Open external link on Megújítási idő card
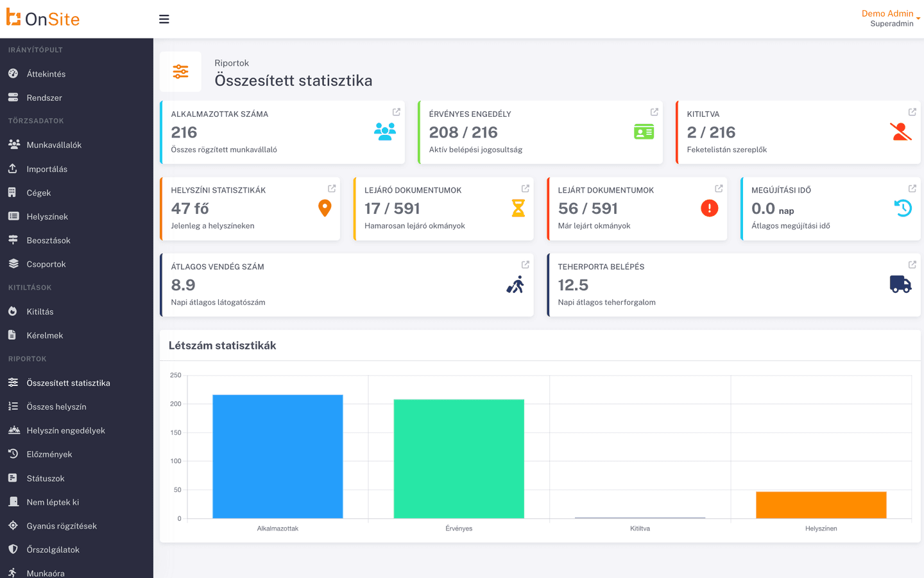 [x=912, y=188]
